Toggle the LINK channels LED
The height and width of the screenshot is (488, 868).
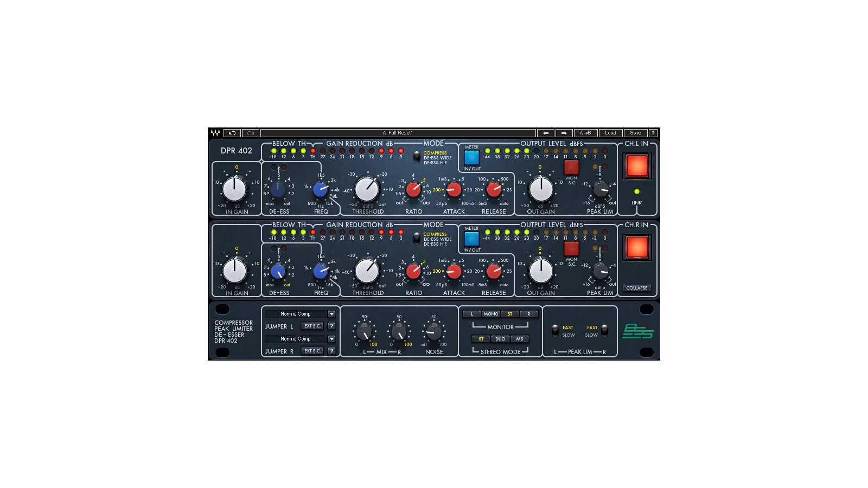(x=637, y=191)
